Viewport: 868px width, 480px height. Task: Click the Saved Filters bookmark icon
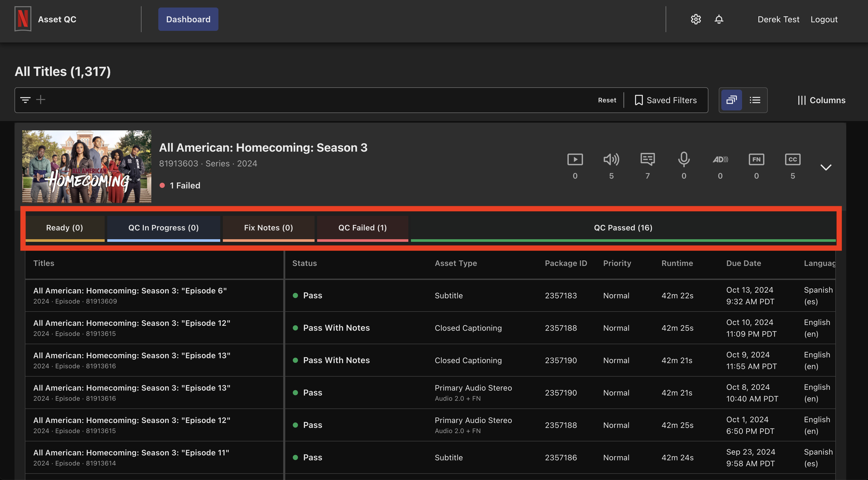coord(638,100)
